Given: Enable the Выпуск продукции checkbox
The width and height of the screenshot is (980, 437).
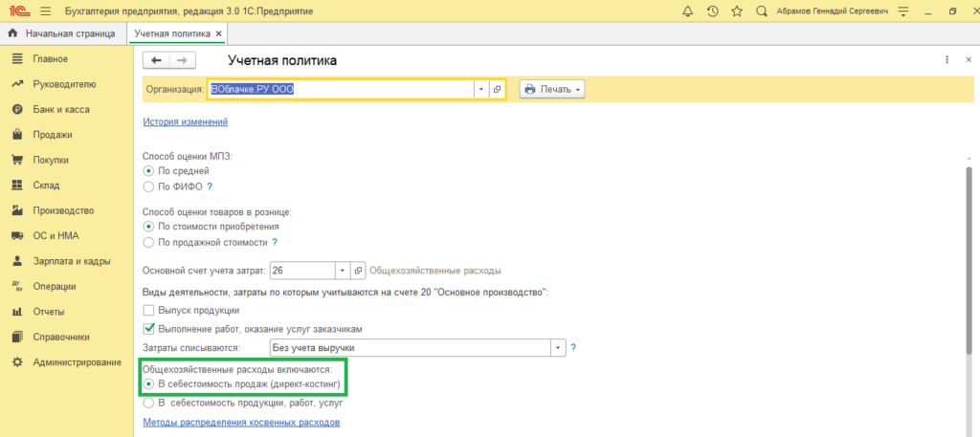Looking at the screenshot, I should (x=148, y=310).
